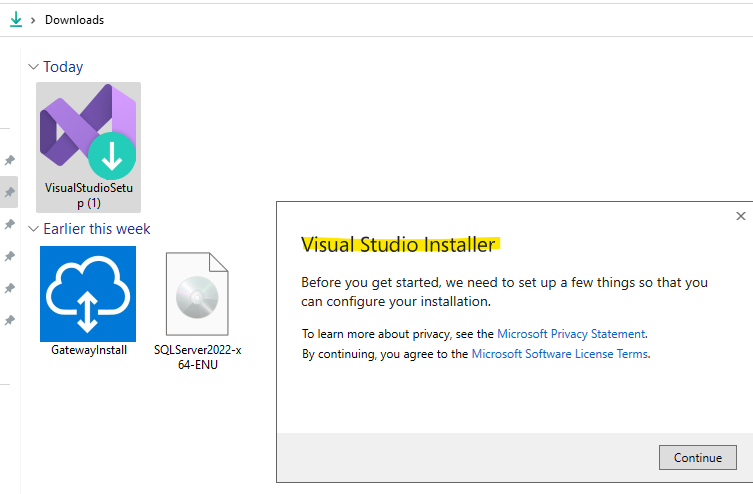This screenshot has height=494, width=753.
Task: Click Continue in Visual Studio Installer dialog
Action: point(698,458)
